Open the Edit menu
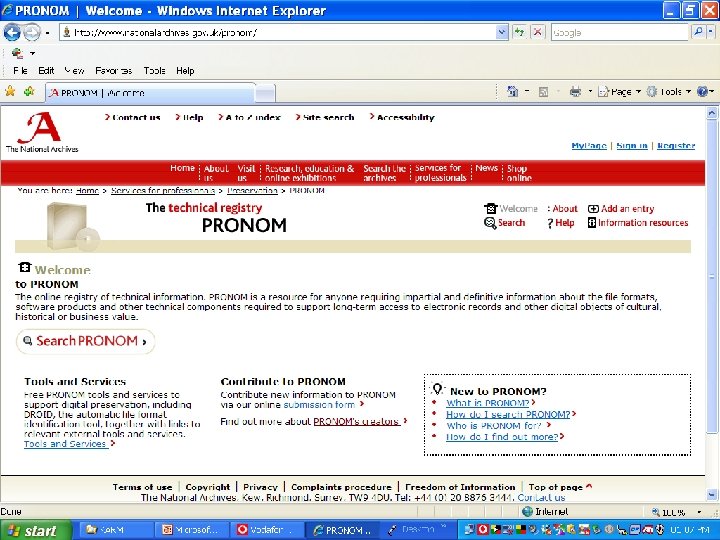The height and width of the screenshot is (540, 720). 46,71
